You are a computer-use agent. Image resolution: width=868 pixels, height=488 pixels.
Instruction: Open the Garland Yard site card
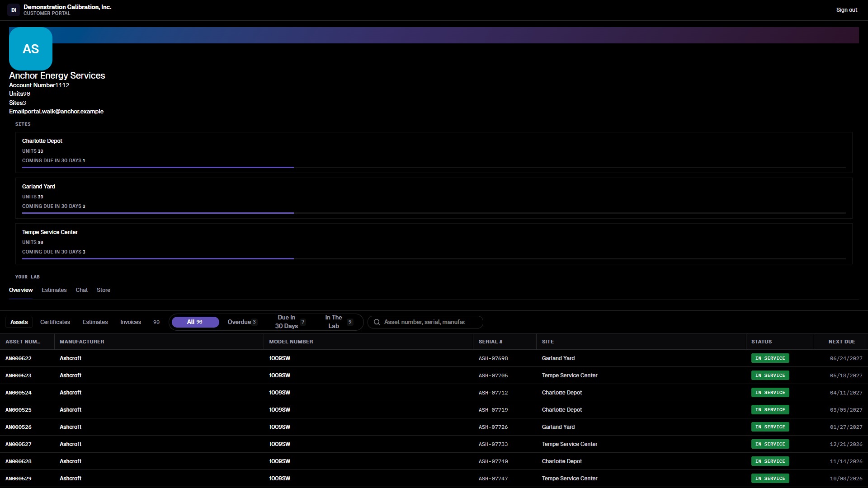[x=434, y=198]
